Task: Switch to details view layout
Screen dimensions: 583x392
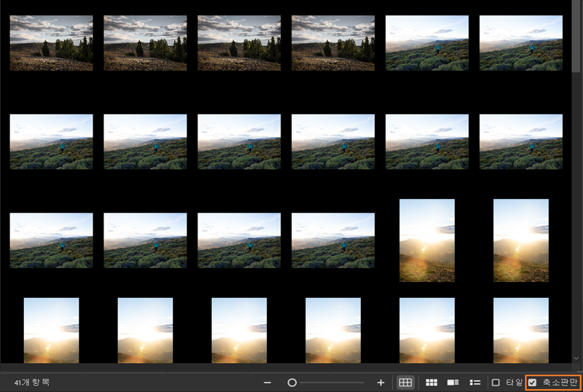Action: click(453, 383)
